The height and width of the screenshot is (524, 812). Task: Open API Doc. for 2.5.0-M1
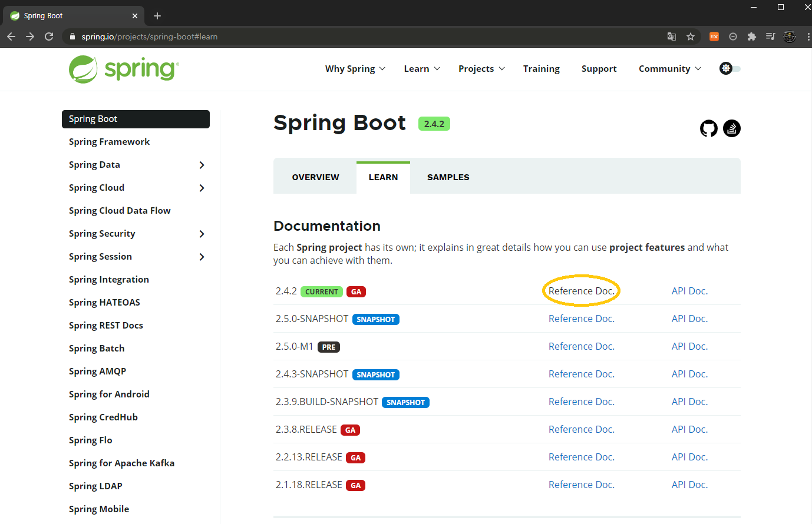coord(690,346)
